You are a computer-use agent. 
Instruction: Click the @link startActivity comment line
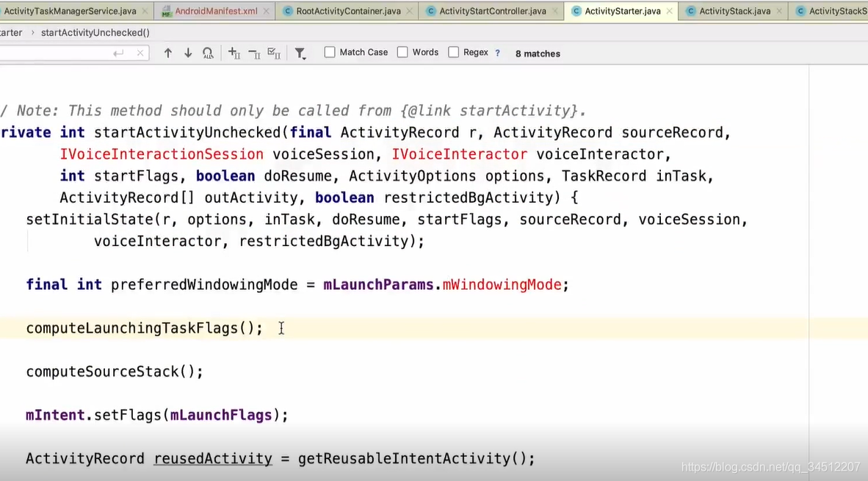[x=293, y=111]
